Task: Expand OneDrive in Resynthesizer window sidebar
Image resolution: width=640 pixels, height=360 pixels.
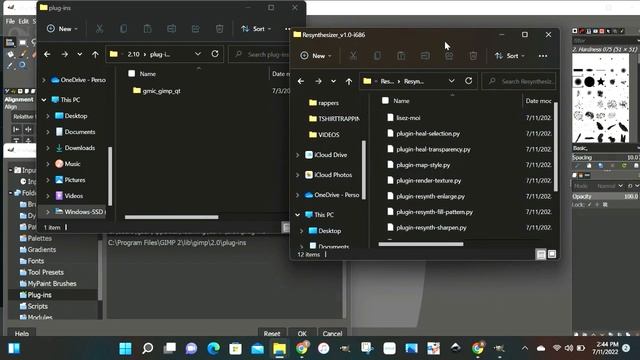Action: coord(298,195)
